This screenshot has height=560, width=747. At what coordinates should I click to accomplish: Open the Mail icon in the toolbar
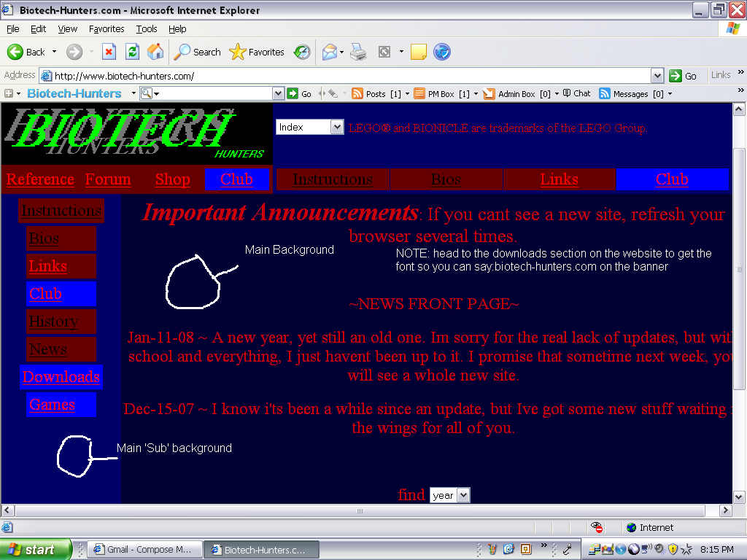click(330, 52)
